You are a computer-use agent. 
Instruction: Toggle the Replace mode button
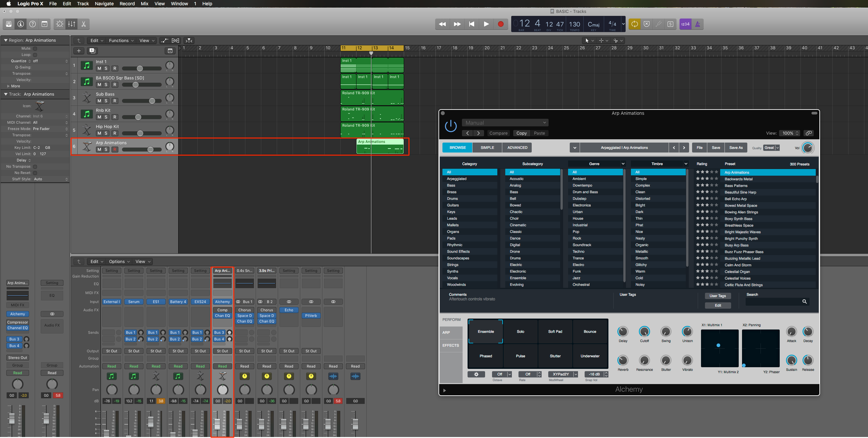click(x=647, y=24)
